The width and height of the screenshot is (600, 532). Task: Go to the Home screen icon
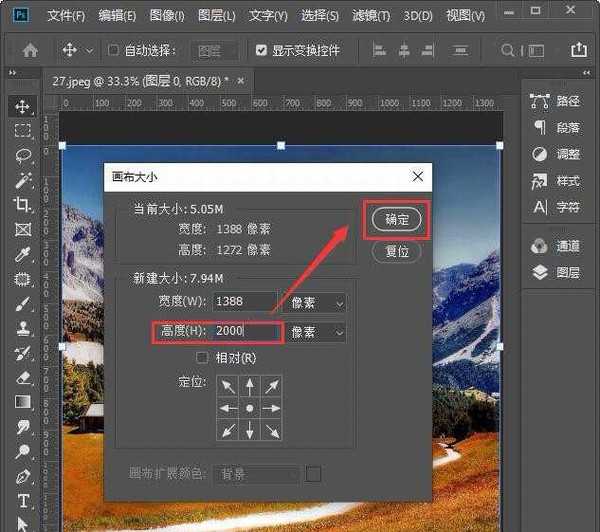(x=30, y=50)
